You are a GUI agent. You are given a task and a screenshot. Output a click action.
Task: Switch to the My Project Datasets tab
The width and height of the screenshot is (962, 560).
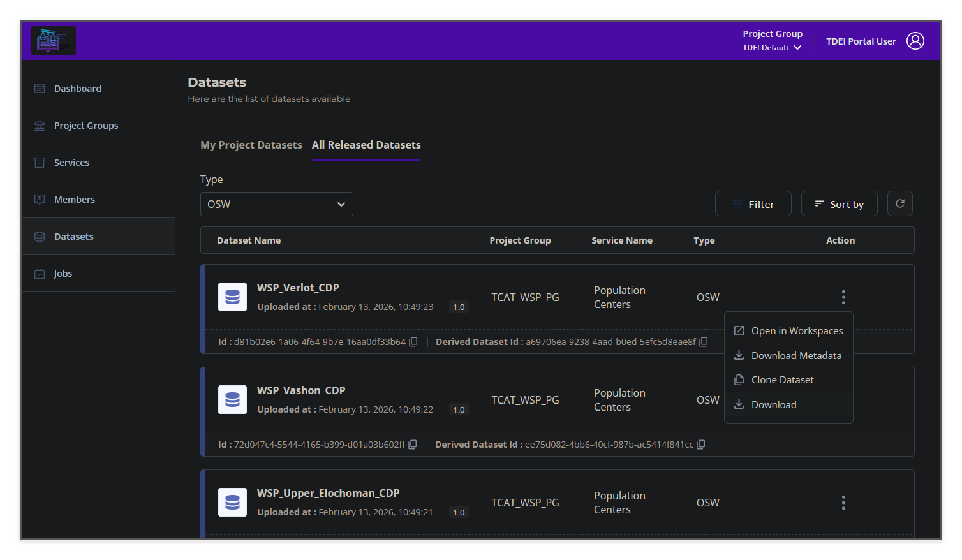point(251,145)
